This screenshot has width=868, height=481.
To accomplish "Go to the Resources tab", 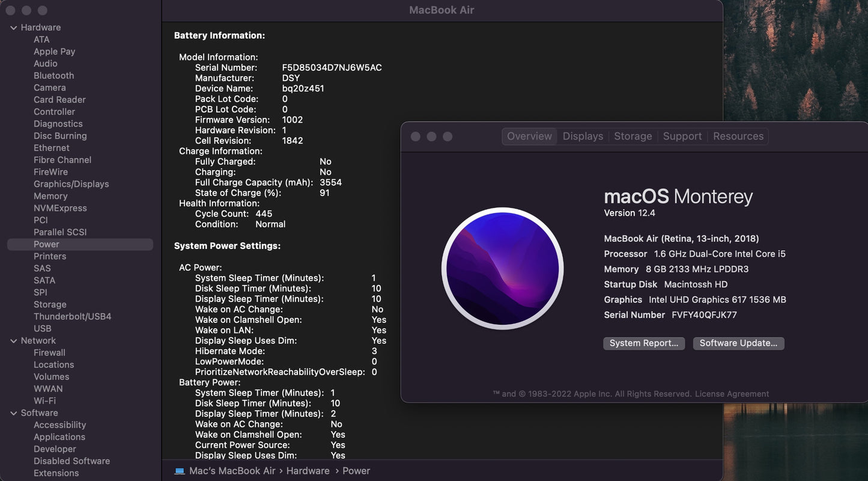I will point(738,136).
